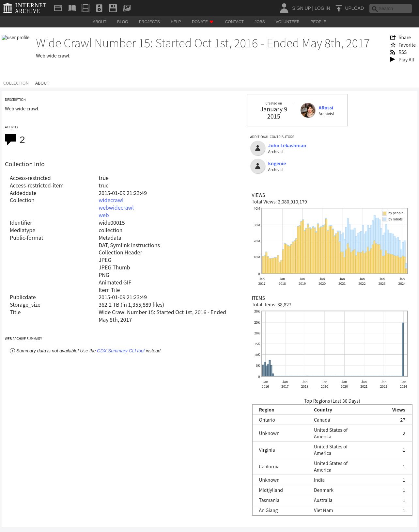
Task: Click the identifier value wide00015
Action: tap(112, 223)
